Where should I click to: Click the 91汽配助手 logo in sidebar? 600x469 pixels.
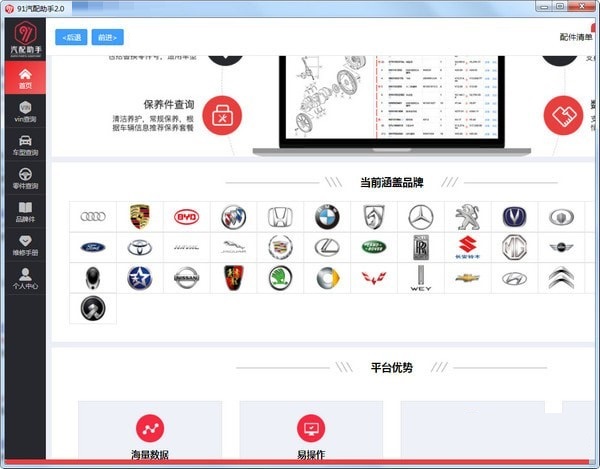click(x=26, y=38)
